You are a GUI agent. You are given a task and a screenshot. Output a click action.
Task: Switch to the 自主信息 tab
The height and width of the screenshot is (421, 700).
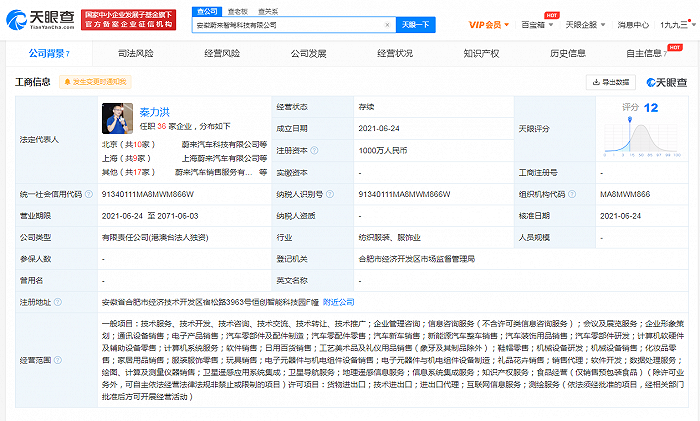tap(646, 54)
